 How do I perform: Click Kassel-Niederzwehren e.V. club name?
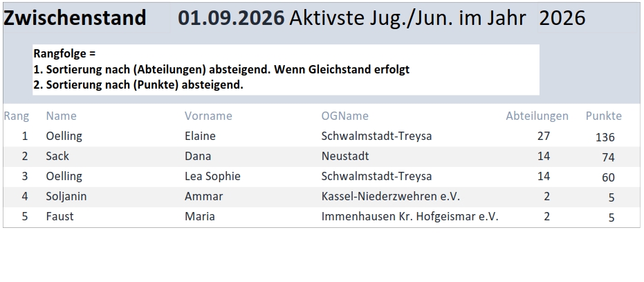click(390, 196)
